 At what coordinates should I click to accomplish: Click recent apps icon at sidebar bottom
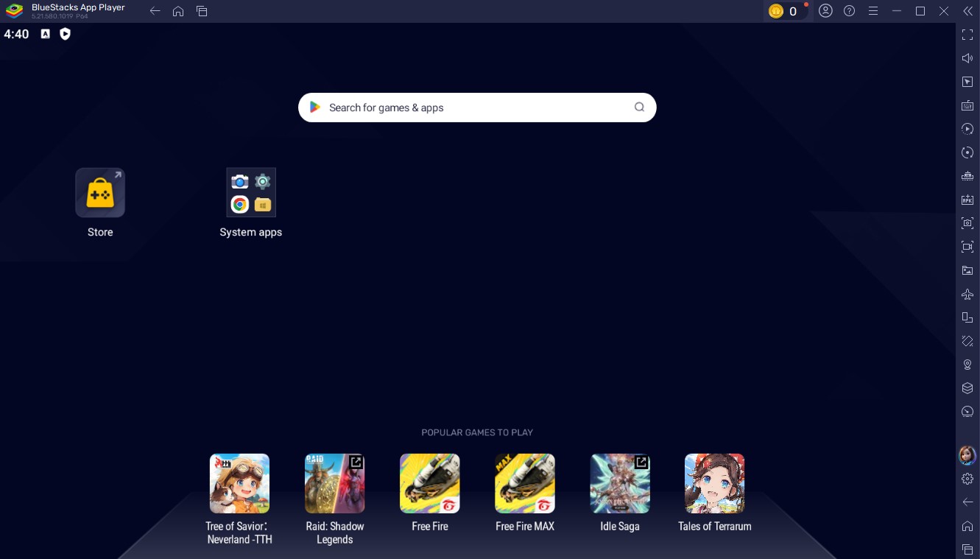click(967, 549)
